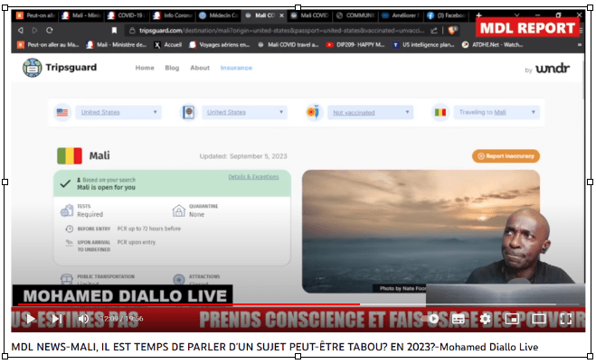Switch to the Mali - Minis browser tab
The image size is (596, 364).
pyautogui.click(x=81, y=15)
